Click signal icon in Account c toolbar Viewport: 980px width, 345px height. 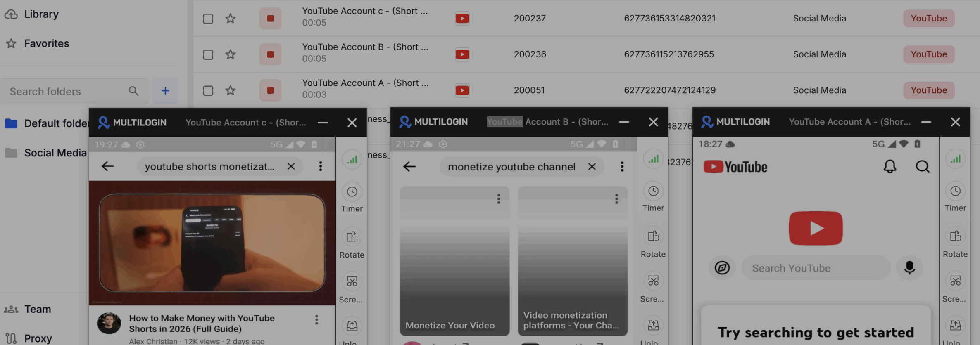pyautogui.click(x=352, y=160)
